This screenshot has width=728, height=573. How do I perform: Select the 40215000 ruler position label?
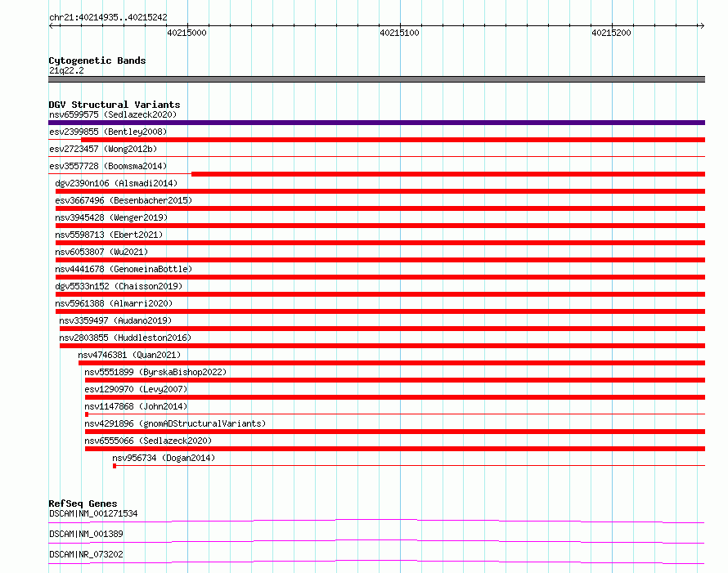tap(186, 33)
